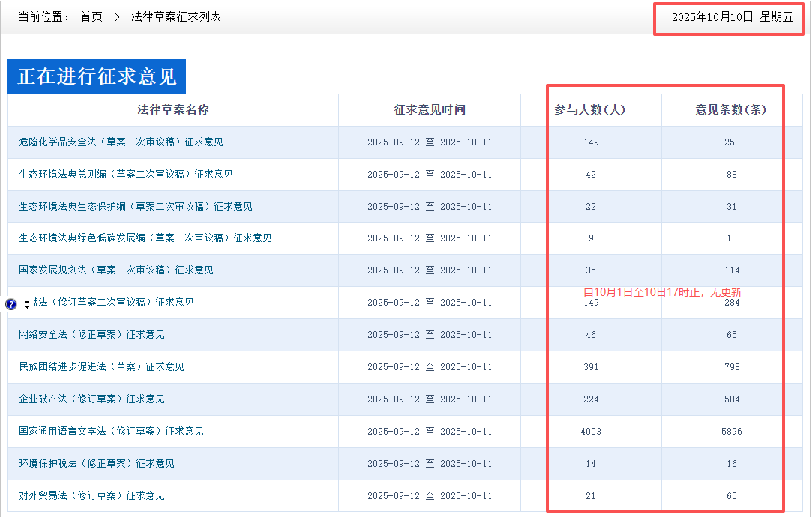This screenshot has width=812, height=517.
Task: Click the 正在进行征求意见 section heading
Action: [97, 76]
